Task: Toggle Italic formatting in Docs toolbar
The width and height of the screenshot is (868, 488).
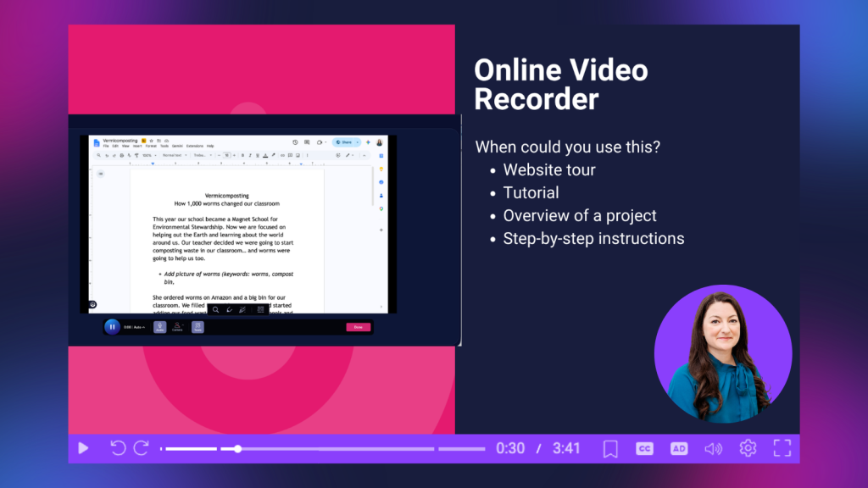Action: [x=250, y=156]
